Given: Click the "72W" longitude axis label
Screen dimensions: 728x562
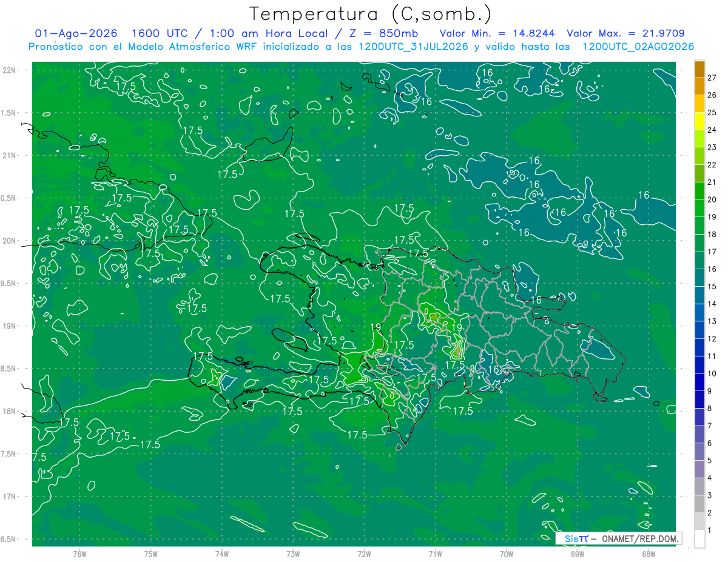Looking at the screenshot, I should pos(364,553).
